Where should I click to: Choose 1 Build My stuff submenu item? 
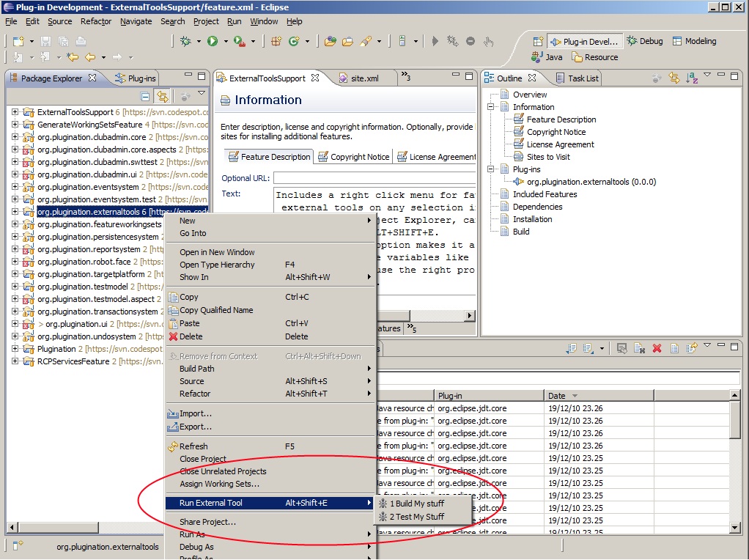click(x=416, y=504)
